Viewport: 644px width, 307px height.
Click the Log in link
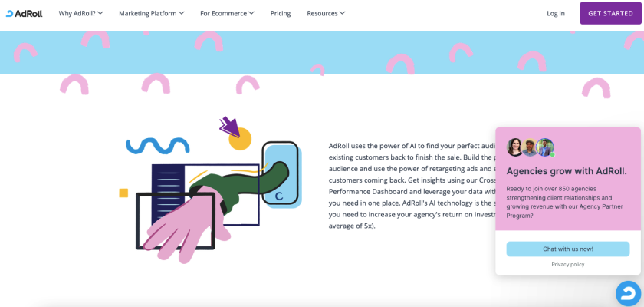(556, 13)
